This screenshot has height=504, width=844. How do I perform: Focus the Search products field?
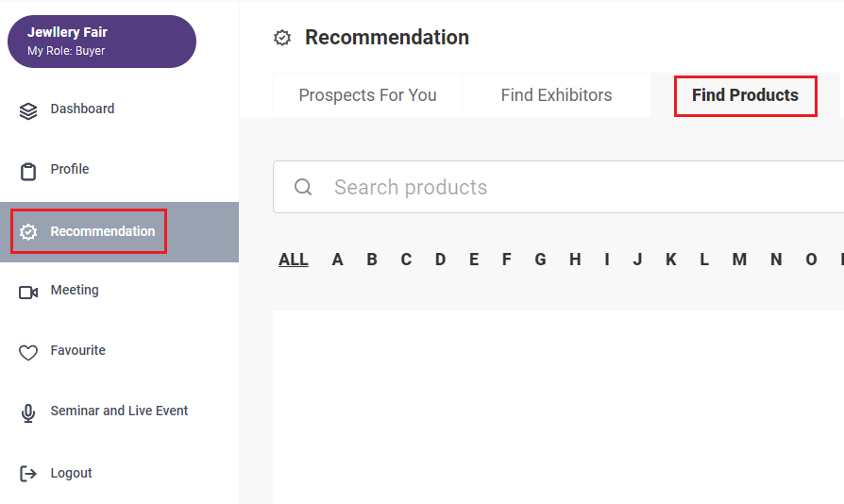click(558, 187)
